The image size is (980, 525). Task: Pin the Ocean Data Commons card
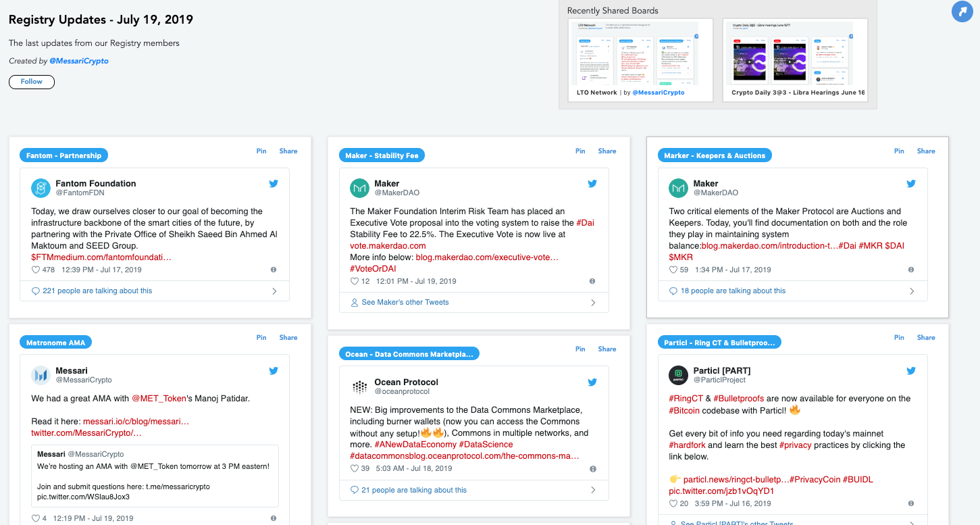click(580, 349)
